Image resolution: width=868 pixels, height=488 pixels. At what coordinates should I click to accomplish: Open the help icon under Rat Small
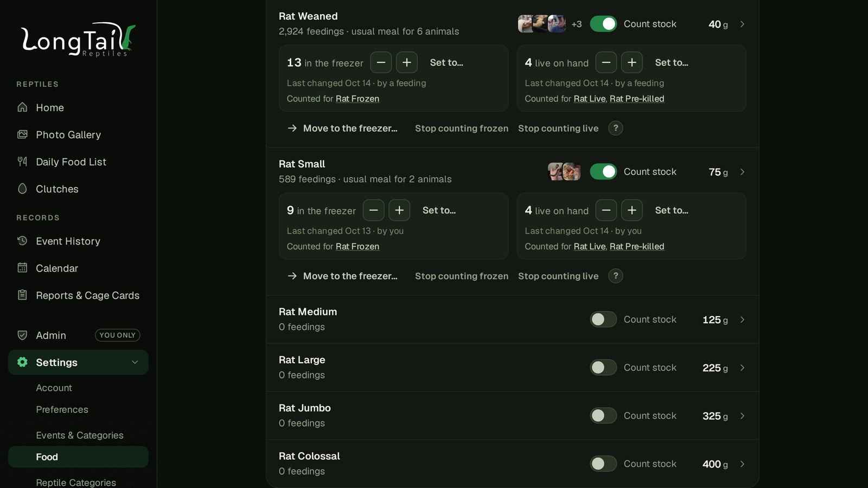coord(616,276)
